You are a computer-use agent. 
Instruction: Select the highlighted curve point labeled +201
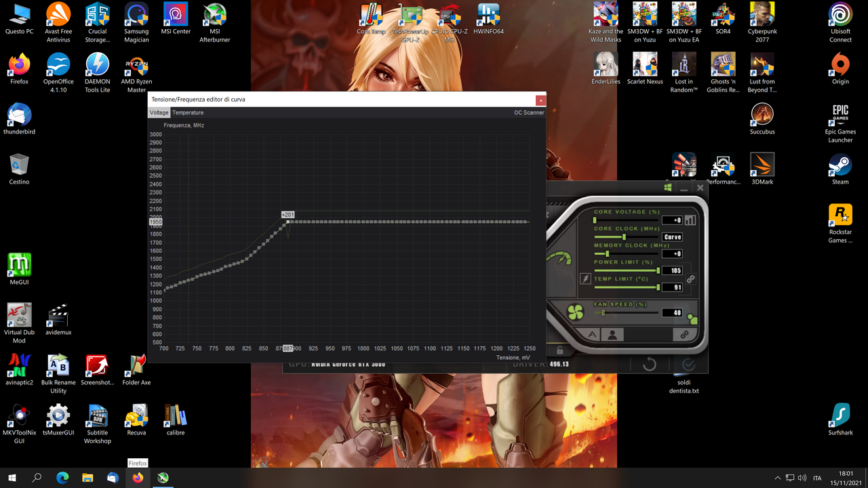coord(288,222)
